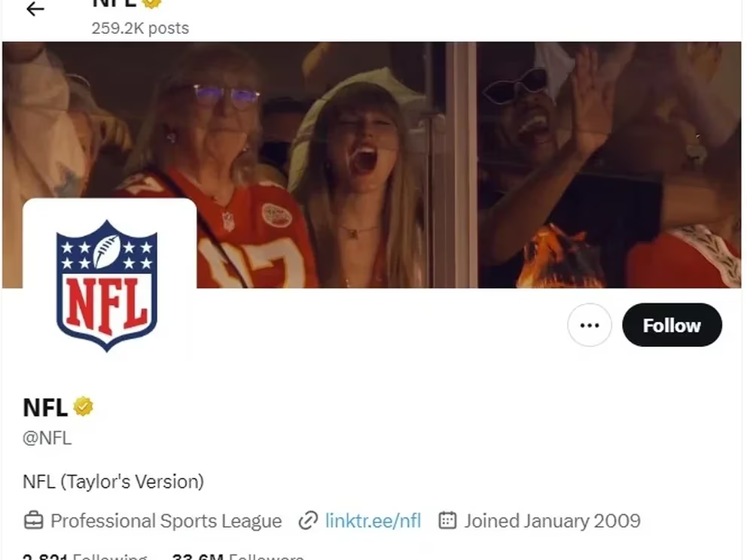
Task: Click the NFL display name heading
Action: pos(45,407)
